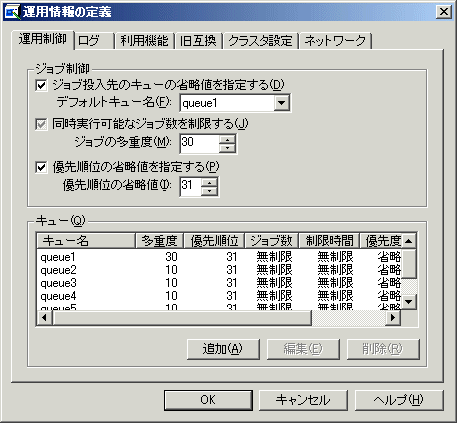Screen dimensions: 457x423
Task: Click ジョブ数 無制限 cell for queue2
Action: pyautogui.click(x=274, y=270)
